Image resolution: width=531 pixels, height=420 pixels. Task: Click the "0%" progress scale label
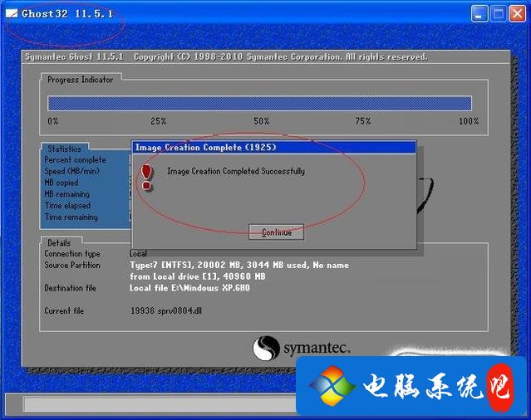tap(53, 121)
